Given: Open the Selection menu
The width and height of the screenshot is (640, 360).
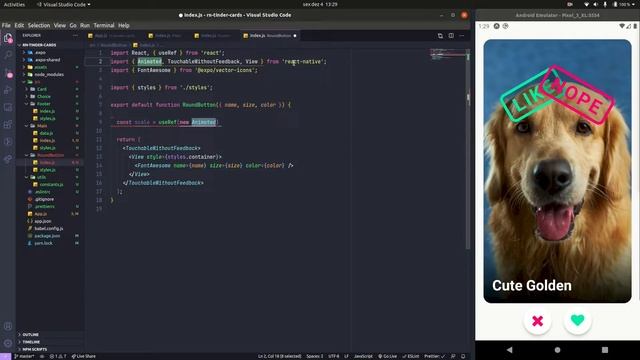Looking at the screenshot, I should tap(39, 25).
